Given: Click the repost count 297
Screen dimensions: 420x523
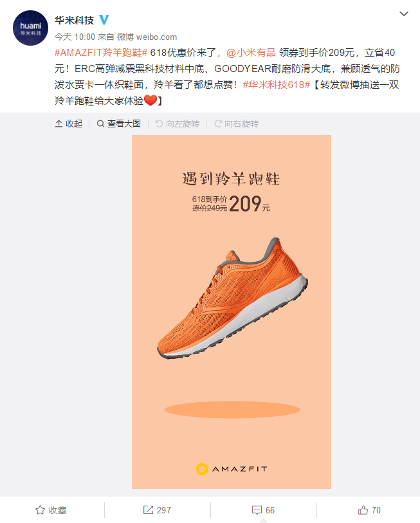Looking at the screenshot, I should [x=164, y=510].
